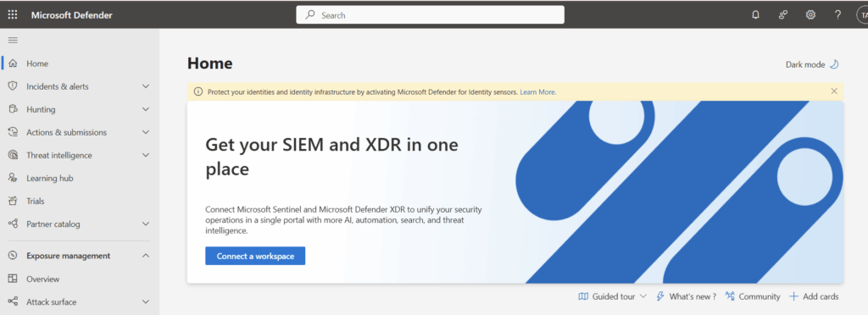Expand Partner catalog chevron
This screenshot has width=868, height=315.
pos(146,224)
